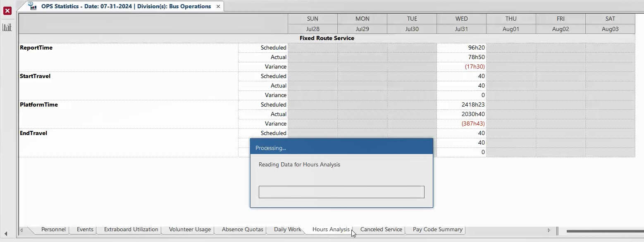Switch to Daily Work tab
Screen dimensions: 644x242
click(287, 230)
